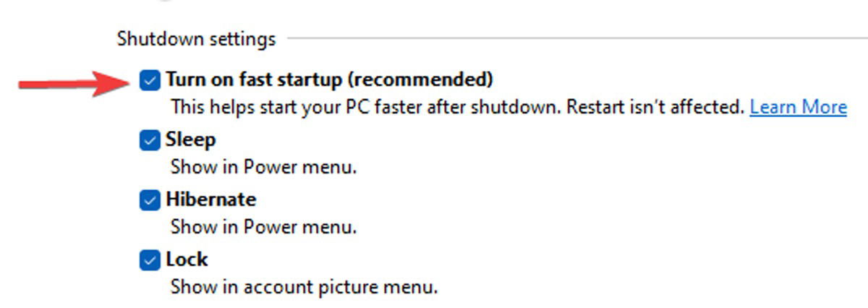Disable the Hibernate checkbox

tap(150, 200)
